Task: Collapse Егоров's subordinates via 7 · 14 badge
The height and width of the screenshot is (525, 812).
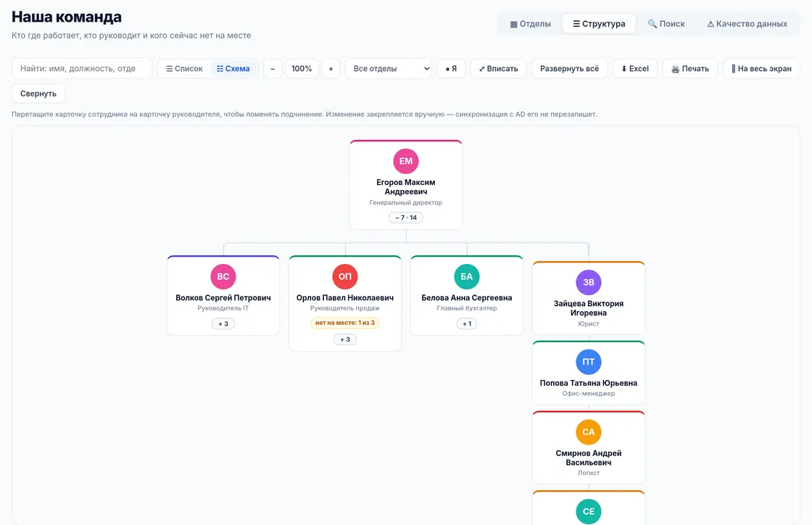Action: [x=406, y=218]
